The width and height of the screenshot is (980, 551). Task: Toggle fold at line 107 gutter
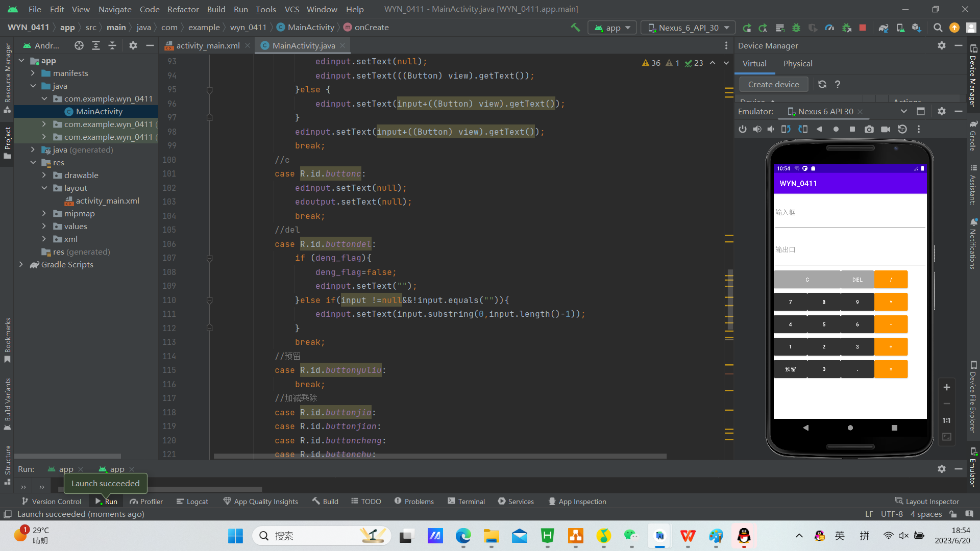click(209, 259)
